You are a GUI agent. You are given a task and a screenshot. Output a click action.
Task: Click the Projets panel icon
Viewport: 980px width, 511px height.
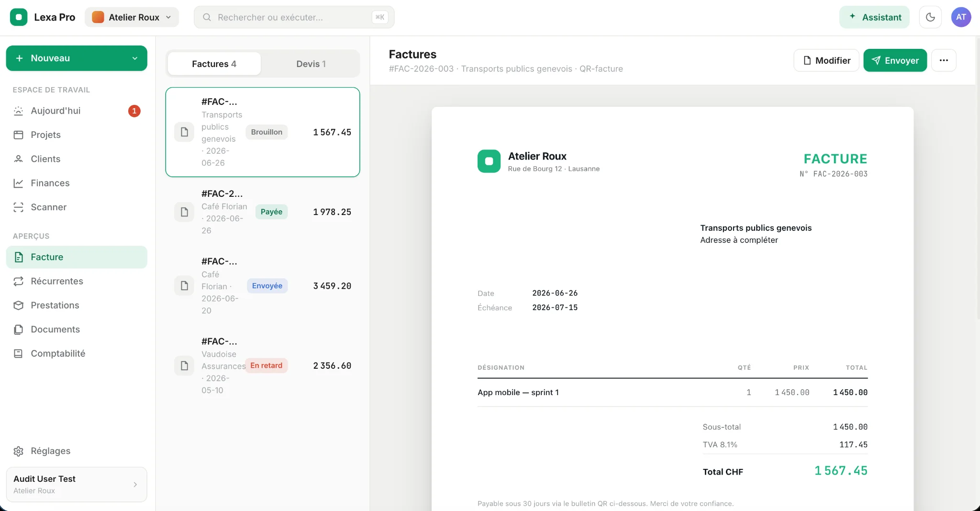click(18, 135)
